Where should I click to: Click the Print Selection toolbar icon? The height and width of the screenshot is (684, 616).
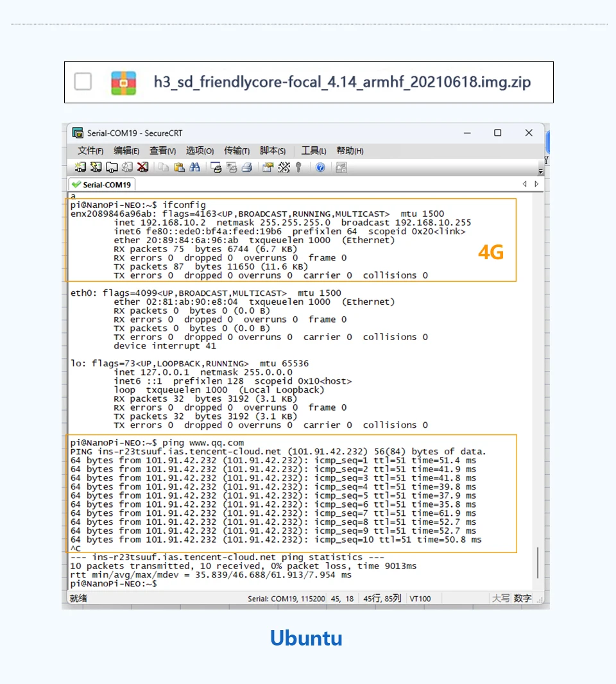coord(232,167)
